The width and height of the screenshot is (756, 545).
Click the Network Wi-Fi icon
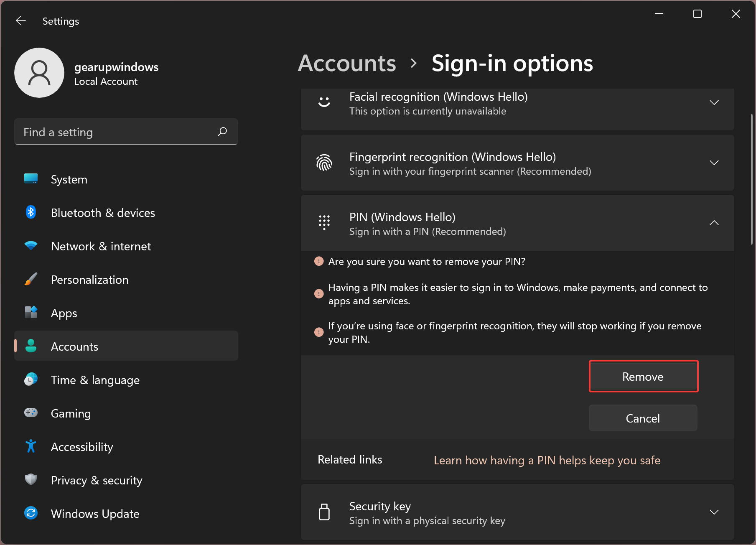[31, 246]
